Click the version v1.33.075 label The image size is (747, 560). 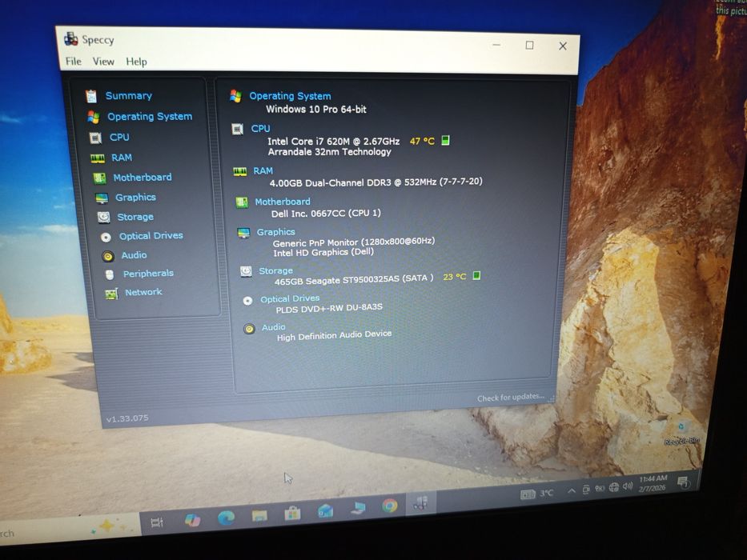[127, 418]
